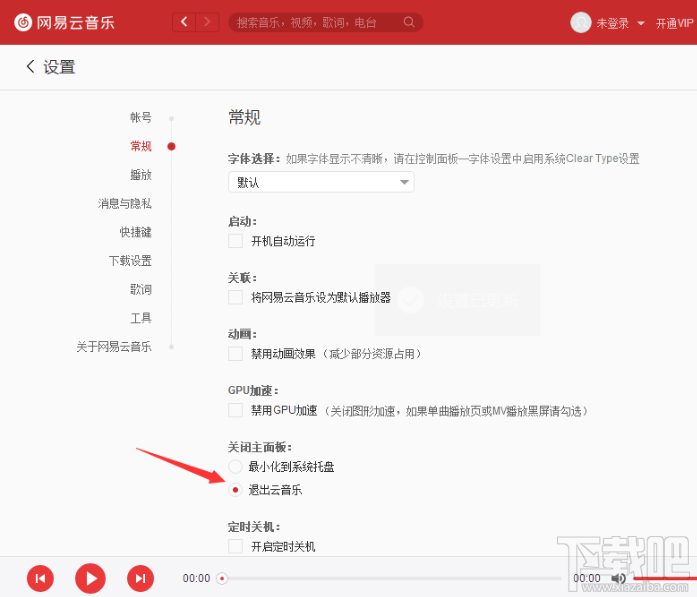Mute audio with the speaker icon

pos(618,578)
